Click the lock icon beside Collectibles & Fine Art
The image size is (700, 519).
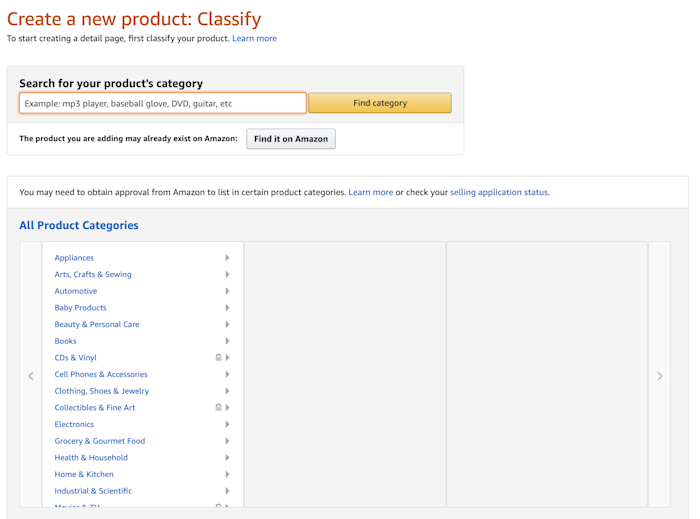pyautogui.click(x=218, y=407)
